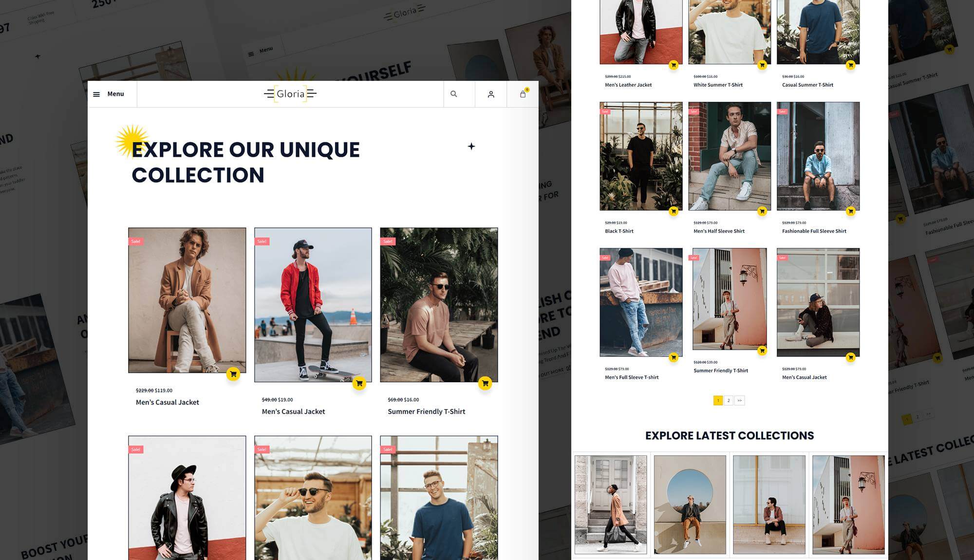Add Black T-Shirt to cart
Viewport: 974px width, 560px height.
click(x=674, y=211)
